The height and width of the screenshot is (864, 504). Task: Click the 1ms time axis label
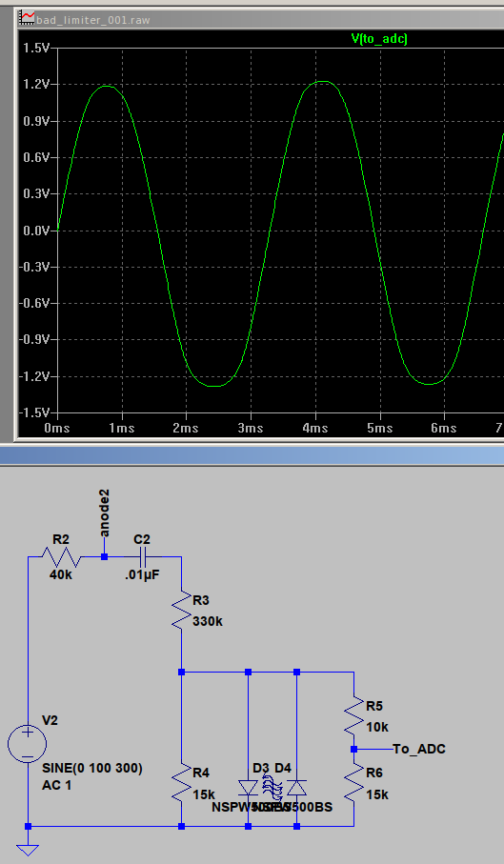pos(121,428)
